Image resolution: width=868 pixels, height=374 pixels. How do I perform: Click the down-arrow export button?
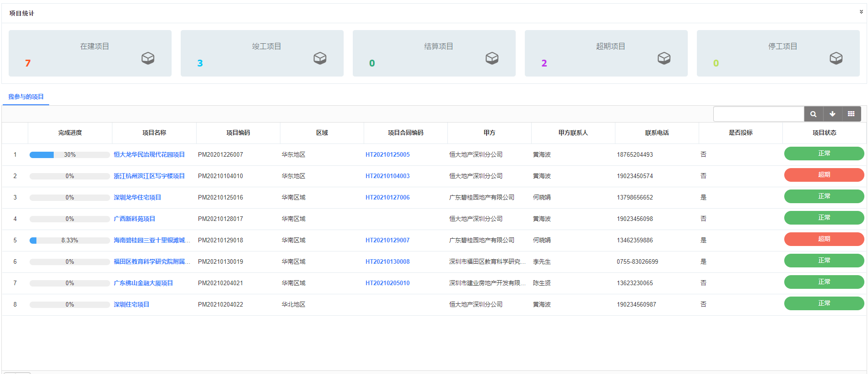[832, 114]
